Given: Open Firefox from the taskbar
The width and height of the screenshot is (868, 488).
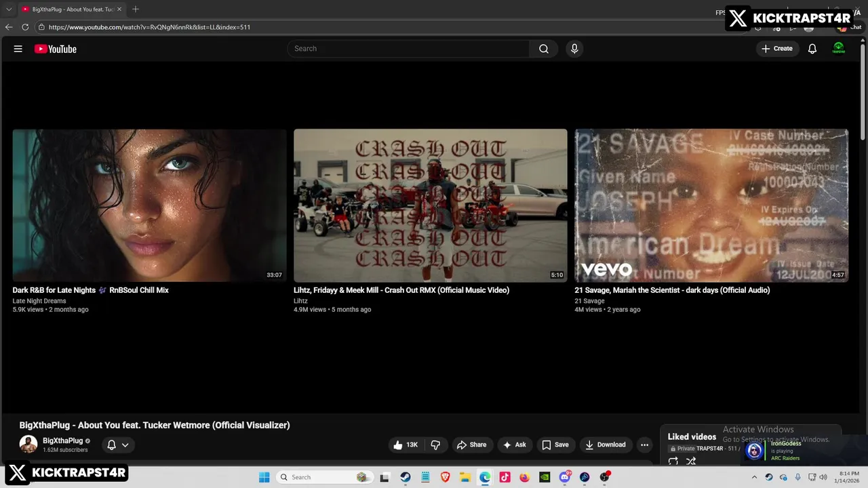Looking at the screenshot, I should click(x=524, y=477).
